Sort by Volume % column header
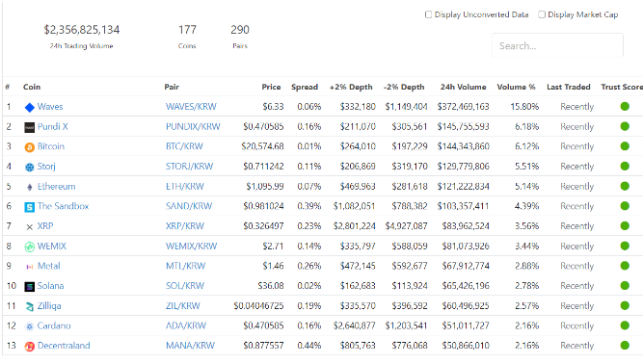643x364 pixels. (x=517, y=87)
